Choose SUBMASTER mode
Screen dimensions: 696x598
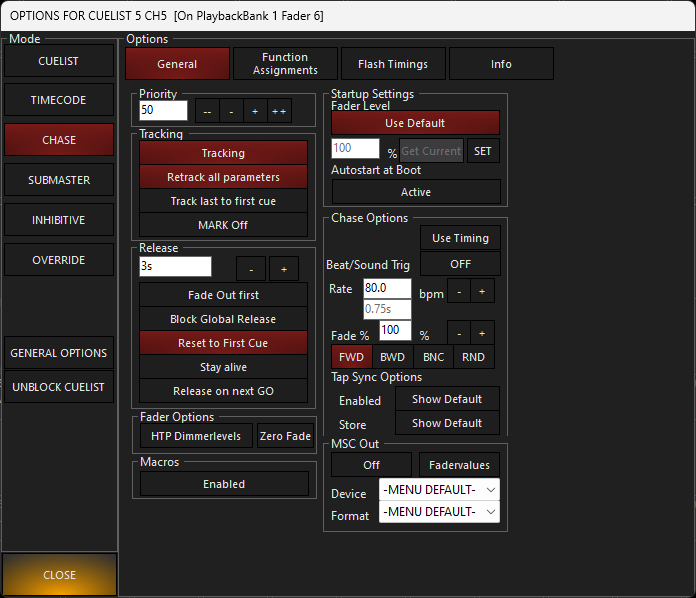pyautogui.click(x=59, y=180)
